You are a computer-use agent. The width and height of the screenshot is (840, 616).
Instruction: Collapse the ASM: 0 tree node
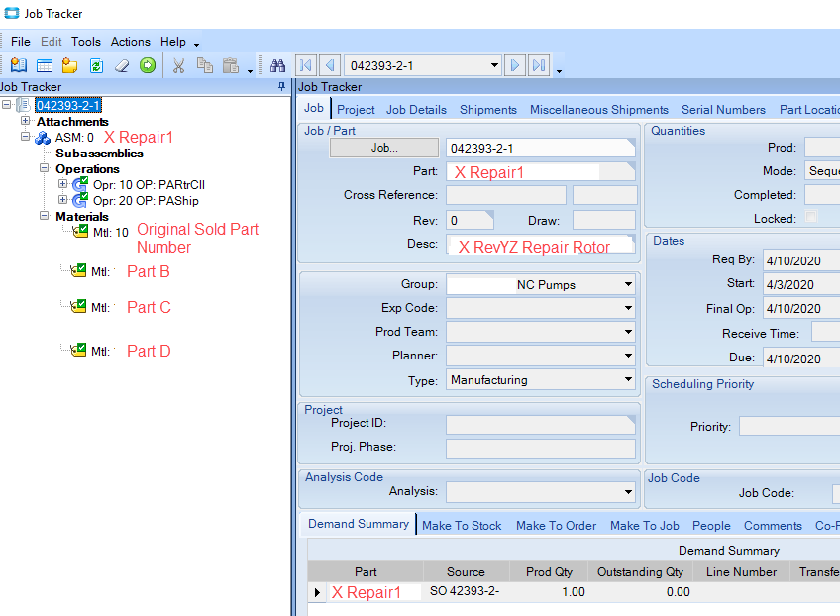tap(25, 137)
